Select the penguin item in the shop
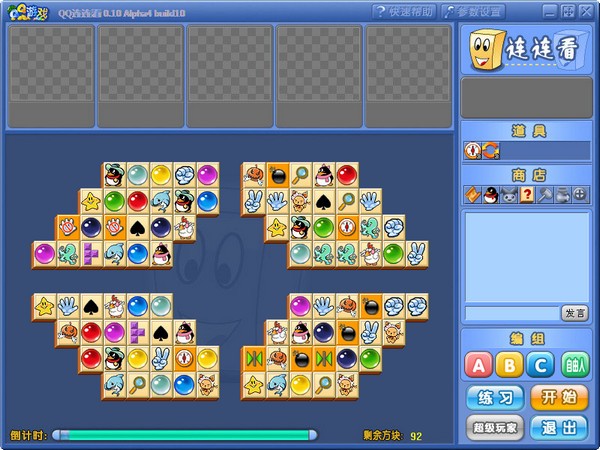Image resolution: width=600 pixels, height=450 pixels. point(491,195)
